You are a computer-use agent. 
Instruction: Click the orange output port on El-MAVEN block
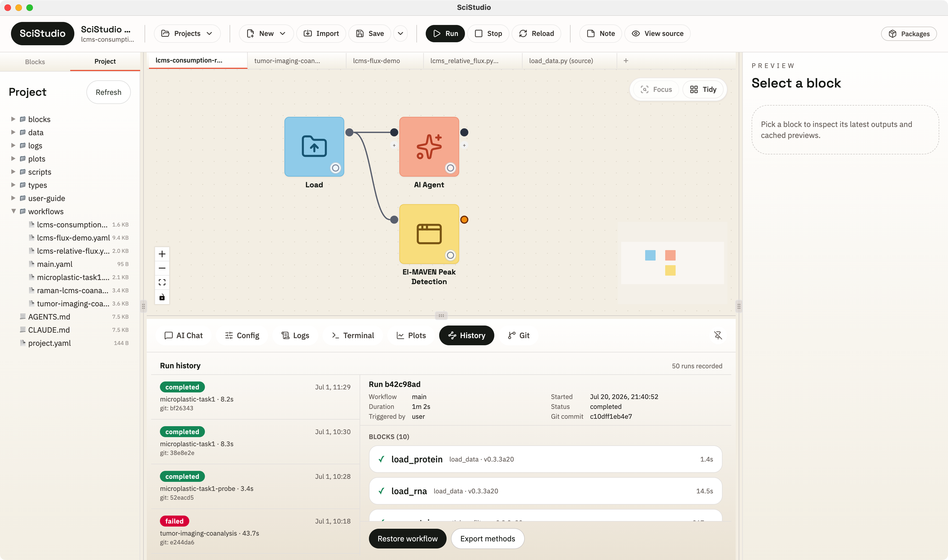pyautogui.click(x=464, y=220)
